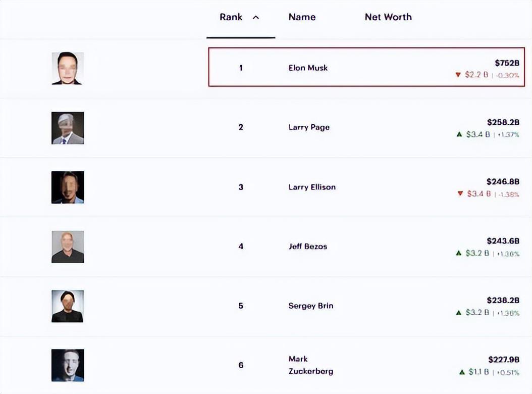Sort by the Name column header
This screenshot has width=532, height=394.
pos(302,17)
